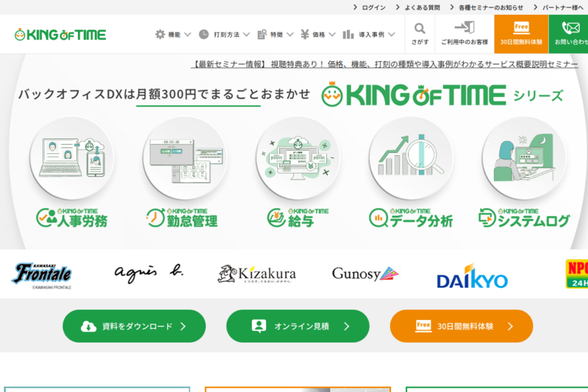588x392 pixels.
Task: Click the Kizakura logo
Action: 257,274
